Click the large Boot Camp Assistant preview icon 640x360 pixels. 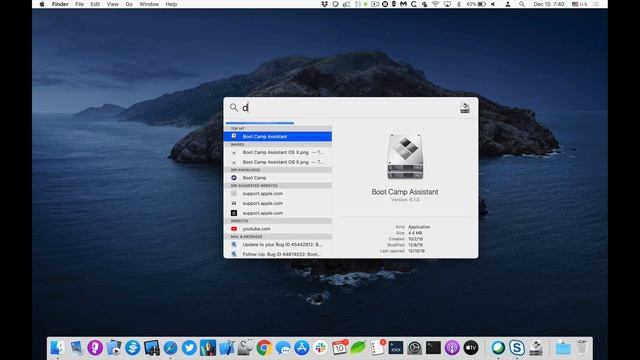(x=405, y=156)
